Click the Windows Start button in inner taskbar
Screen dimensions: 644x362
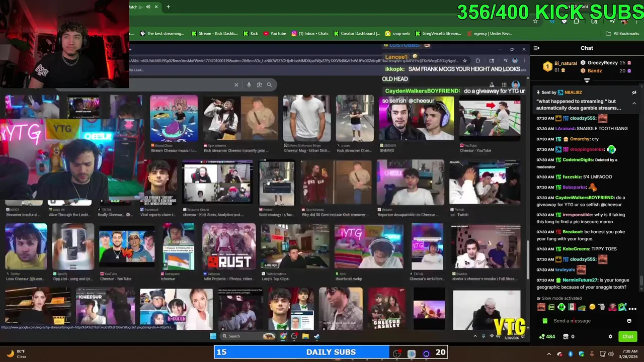tap(213, 336)
